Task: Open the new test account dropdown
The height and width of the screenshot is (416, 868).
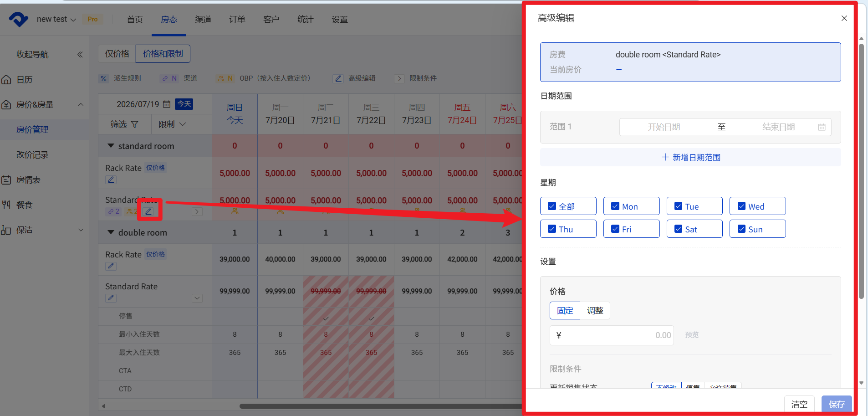Action: click(x=56, y=19)
